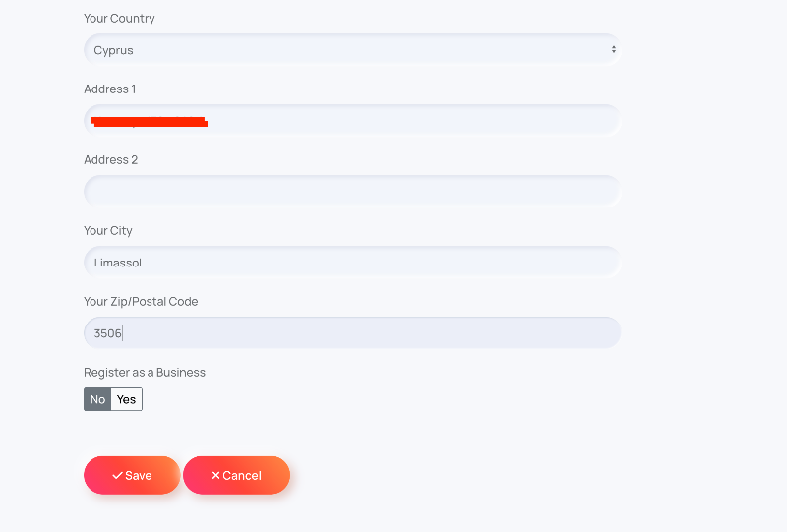Screen dimensions: 787x532
Task: Focus the Address 1 input field
Action: [352, 120]
